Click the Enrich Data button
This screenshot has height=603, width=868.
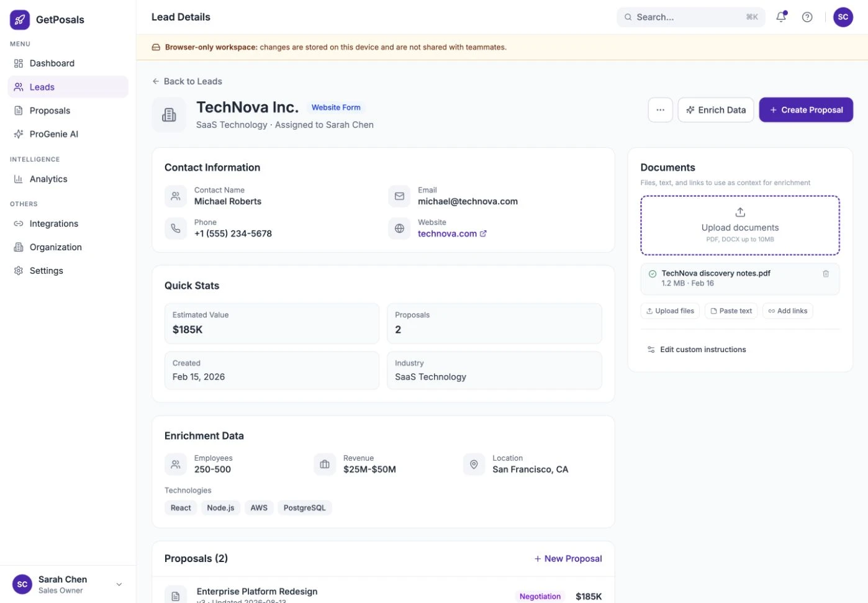[716, 110]
